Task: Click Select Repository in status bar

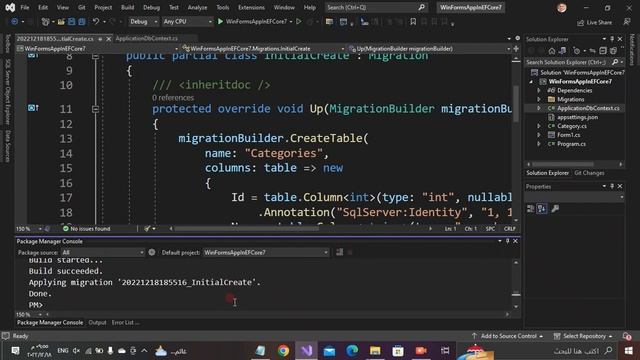Action: 583,336
